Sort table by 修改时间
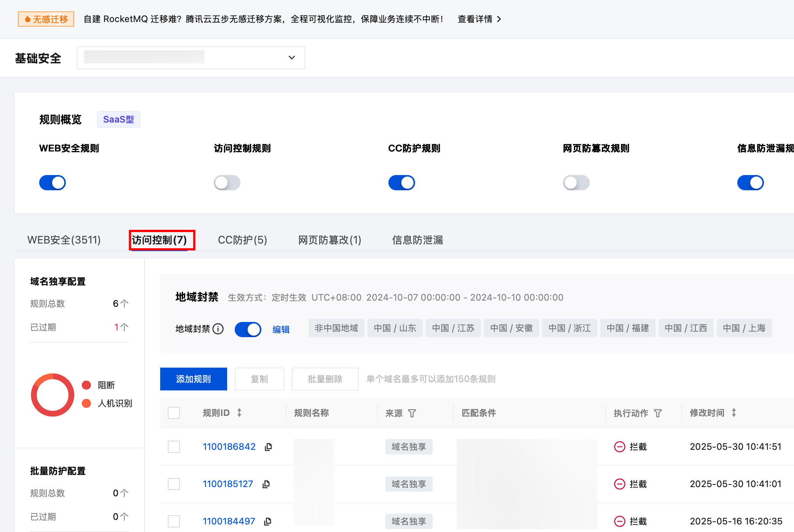The height and width of the screenshot is (532, 794). tap(734, 413)
